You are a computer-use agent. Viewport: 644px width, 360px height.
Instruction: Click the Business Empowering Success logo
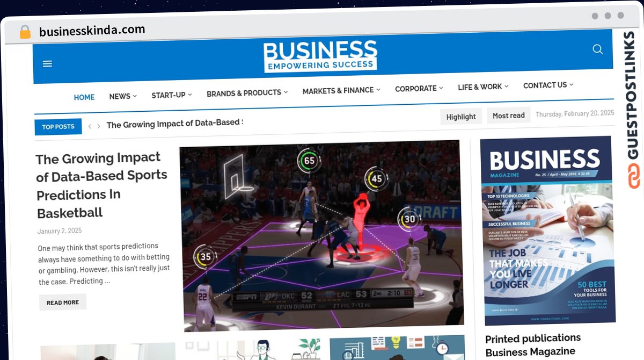point(320,56)
